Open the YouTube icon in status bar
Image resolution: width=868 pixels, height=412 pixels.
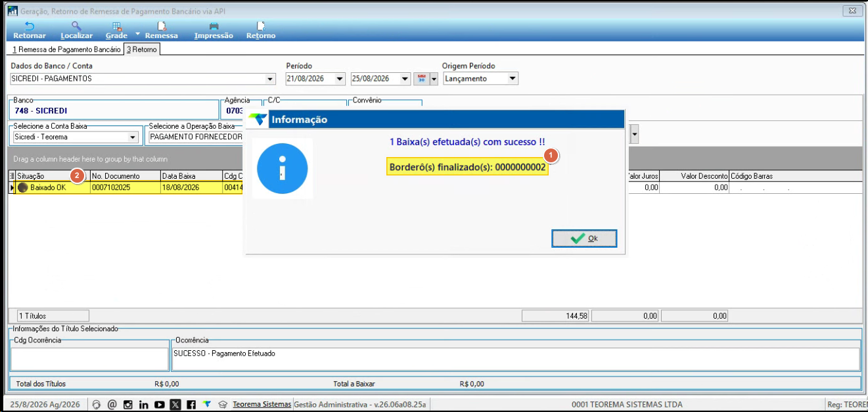159,405
